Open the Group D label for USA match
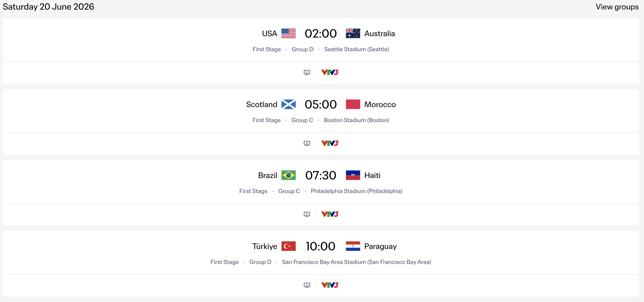This screenshot has height=302, width=644. [x=302, y=49]
